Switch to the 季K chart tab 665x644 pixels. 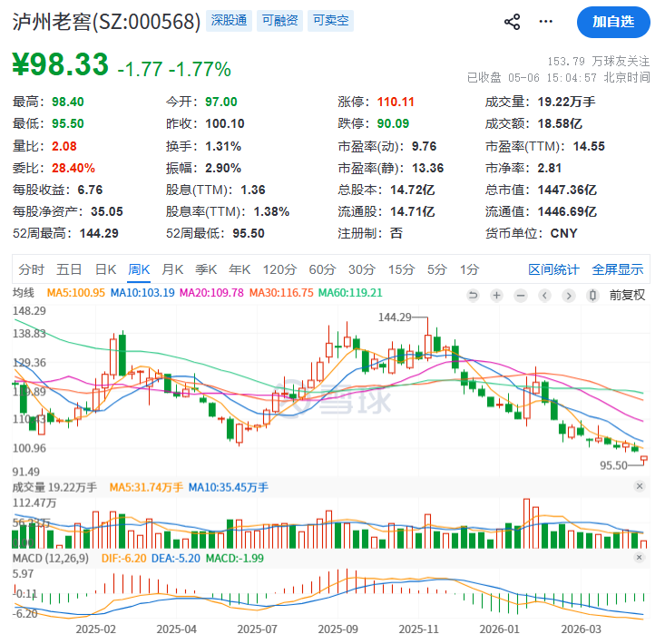point(206,269)
